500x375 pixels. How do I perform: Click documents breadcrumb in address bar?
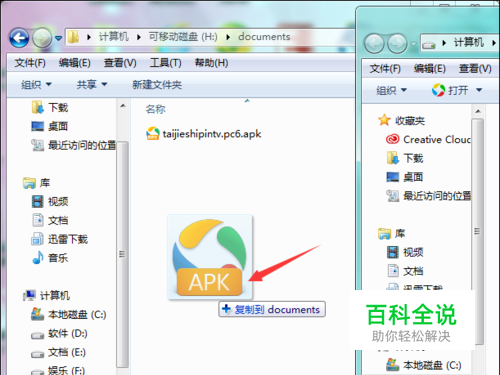264,37
